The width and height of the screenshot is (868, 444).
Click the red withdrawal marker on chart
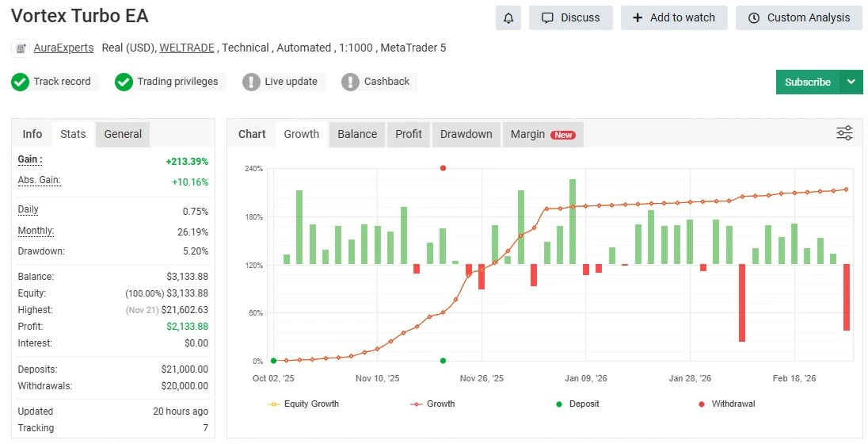(443, 168)
